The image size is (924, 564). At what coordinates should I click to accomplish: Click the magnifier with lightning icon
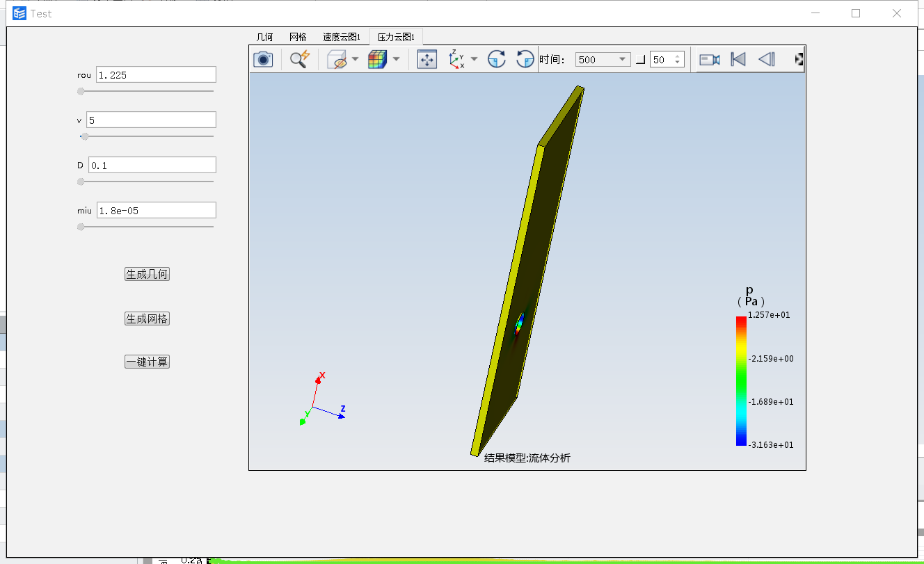[299, 60]
